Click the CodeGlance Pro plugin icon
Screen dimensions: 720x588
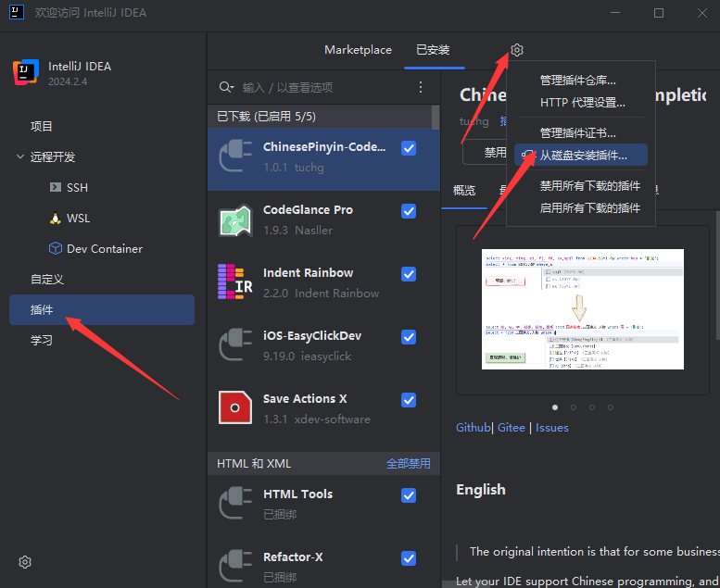click(x=235, y=220)
